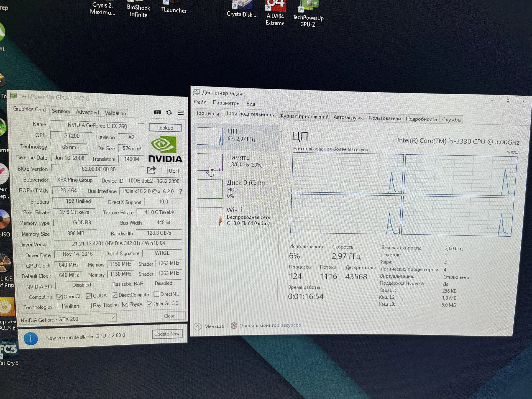Click the BIOS export share icon
The height and width of the screenshot is (399, 532).
pos(151,170)
